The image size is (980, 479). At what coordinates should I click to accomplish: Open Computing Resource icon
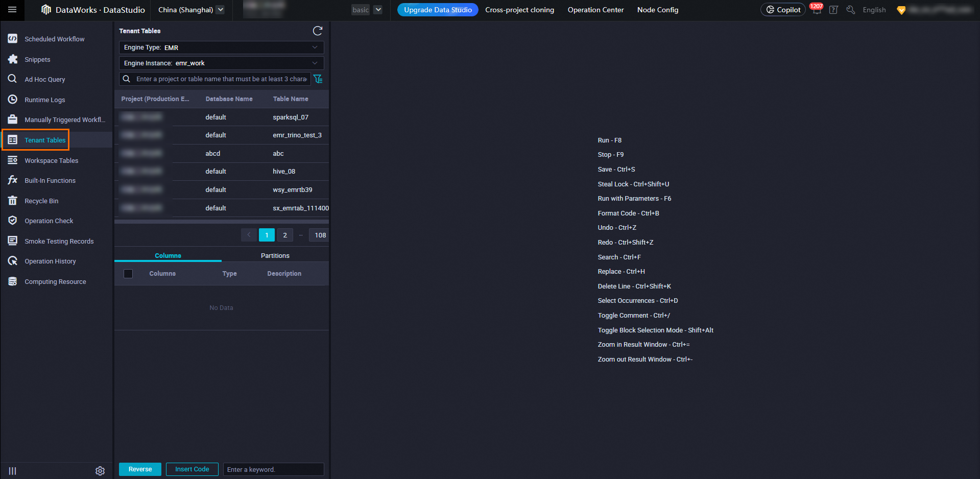pyautogui.click(x=13, y=281)
